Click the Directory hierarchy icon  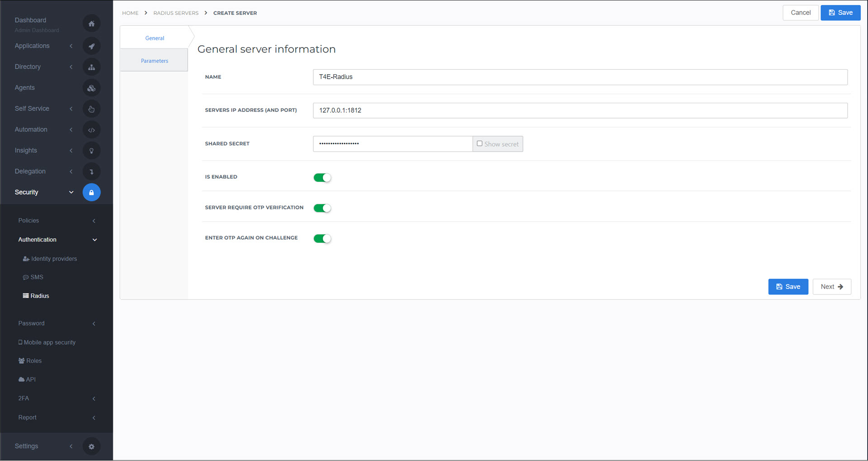[x=91, y=67]
